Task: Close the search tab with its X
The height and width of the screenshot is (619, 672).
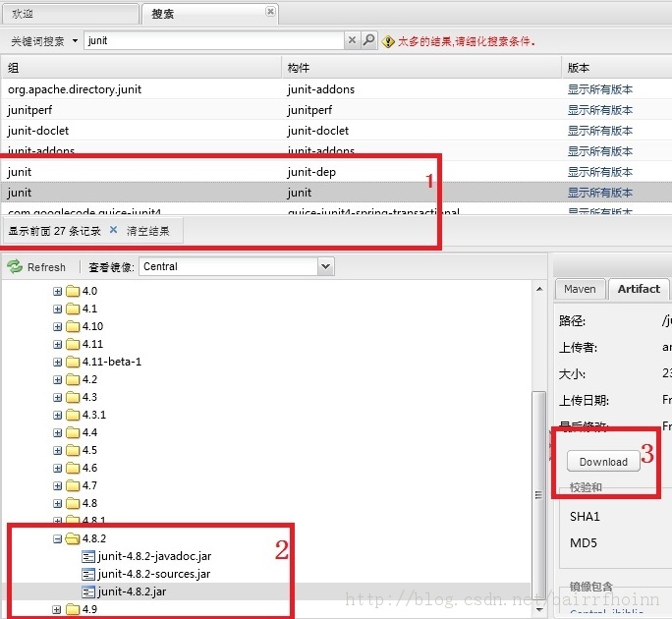Action: (x=270, y=13)
